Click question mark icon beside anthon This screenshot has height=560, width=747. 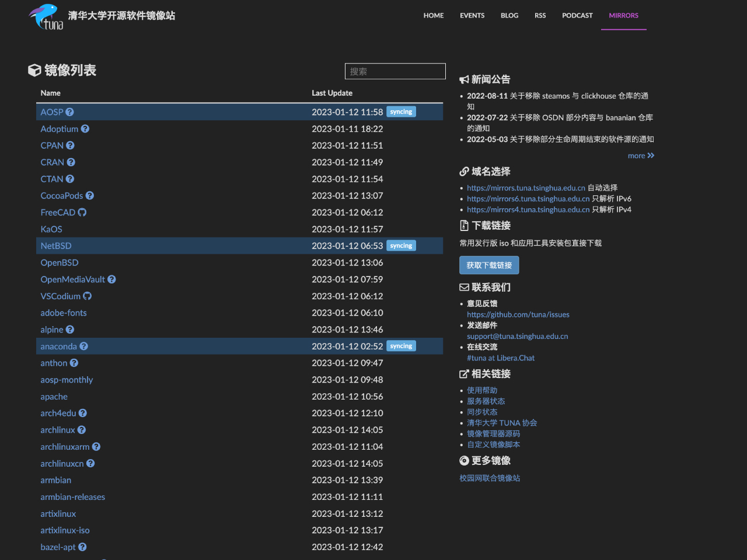click(74, 363)
